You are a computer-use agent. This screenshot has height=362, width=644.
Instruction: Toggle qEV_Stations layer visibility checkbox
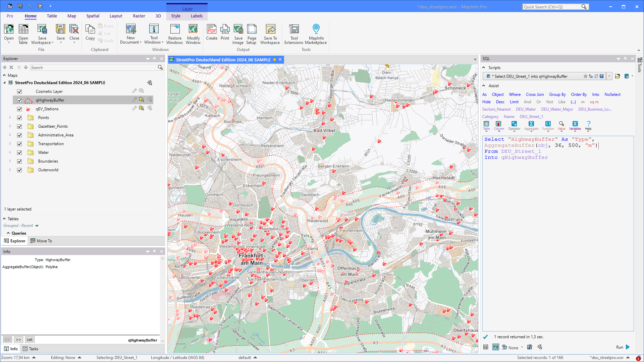[19, 109]
